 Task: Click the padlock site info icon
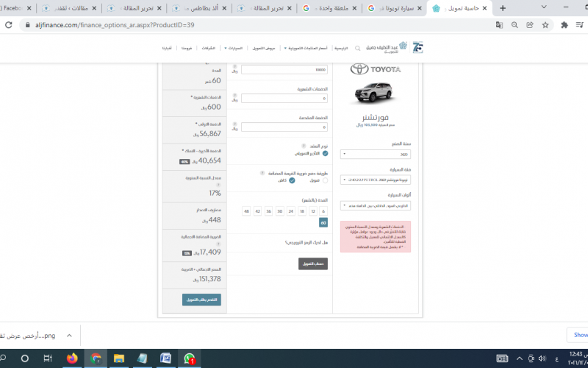pos(27,25)
